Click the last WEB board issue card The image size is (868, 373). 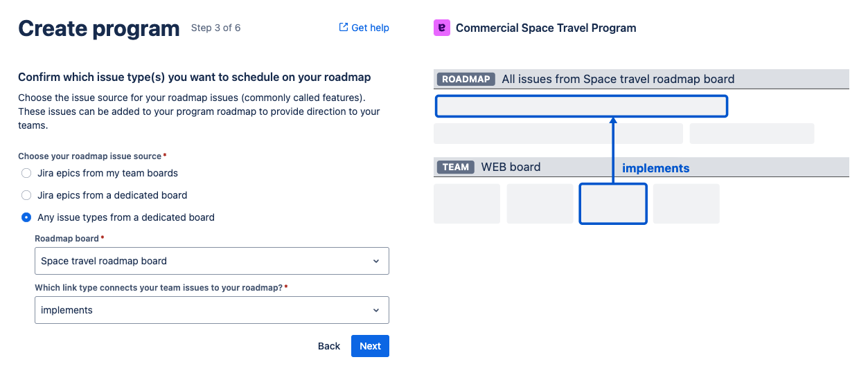tap(686, 203)
